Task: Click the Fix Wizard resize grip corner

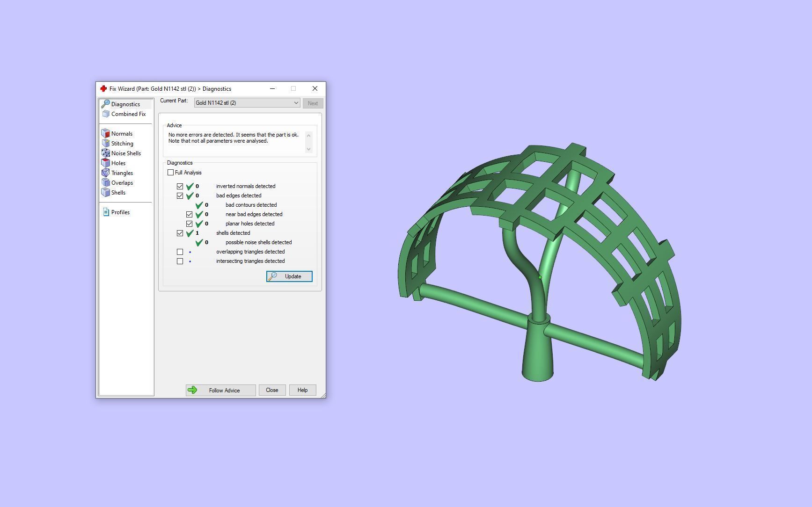Action: click(322, 395)
